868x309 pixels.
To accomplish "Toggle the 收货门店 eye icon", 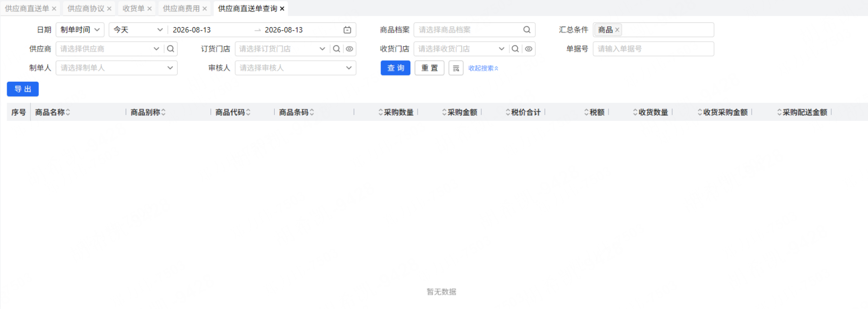I will pyautogui.click(x=529, y=48).
